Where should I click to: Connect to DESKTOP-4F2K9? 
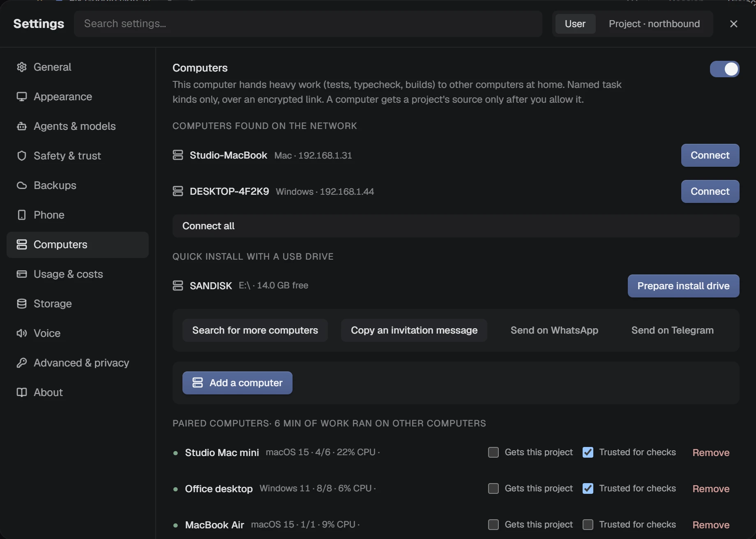(x=710, y=191)
